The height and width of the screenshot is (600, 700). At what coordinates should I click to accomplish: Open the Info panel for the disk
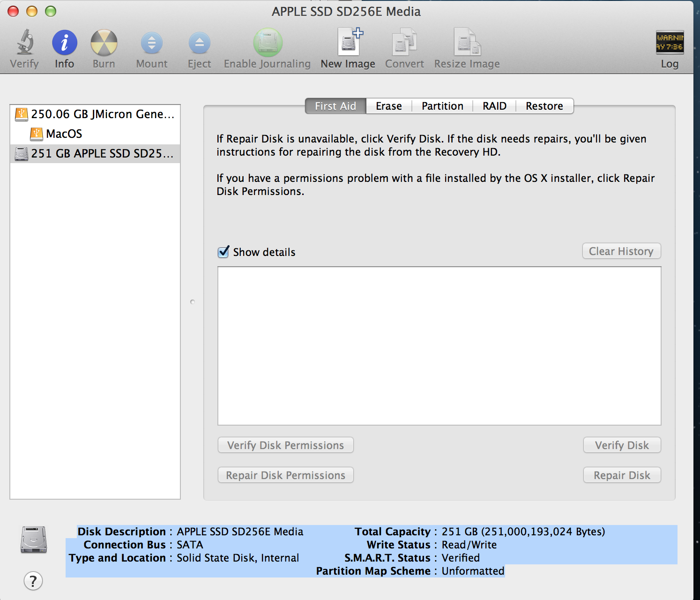click(x=64, y=43)
